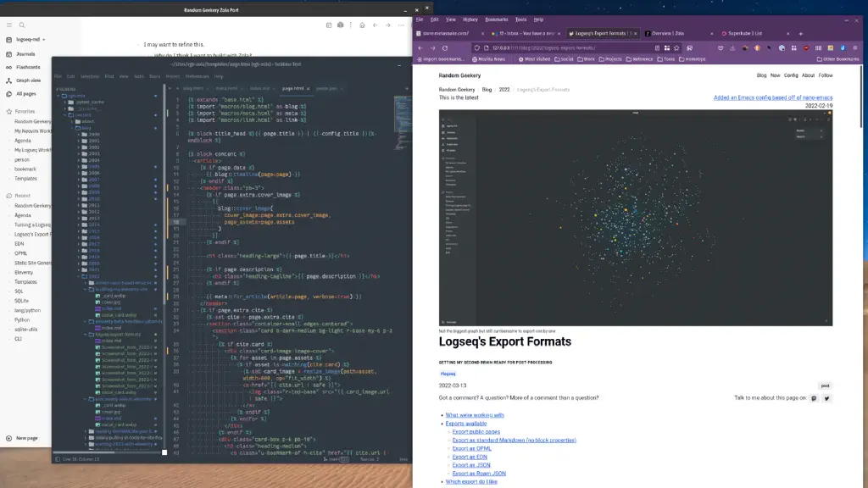The image size is (868, 488).
Task: Select page.html tab in Sublime Text
Action: [293, 88]
